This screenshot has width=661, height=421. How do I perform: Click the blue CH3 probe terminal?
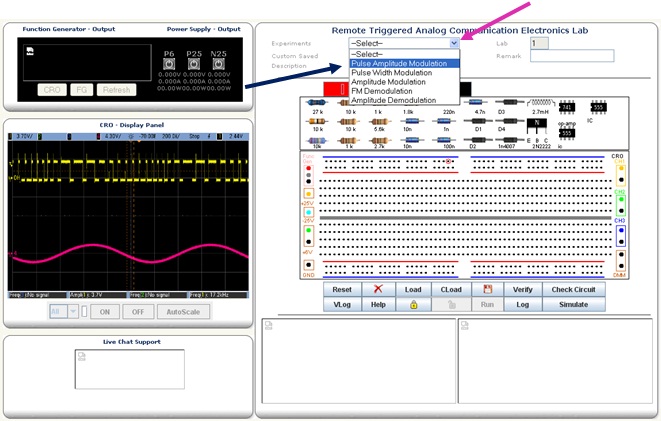pos(621,231)
